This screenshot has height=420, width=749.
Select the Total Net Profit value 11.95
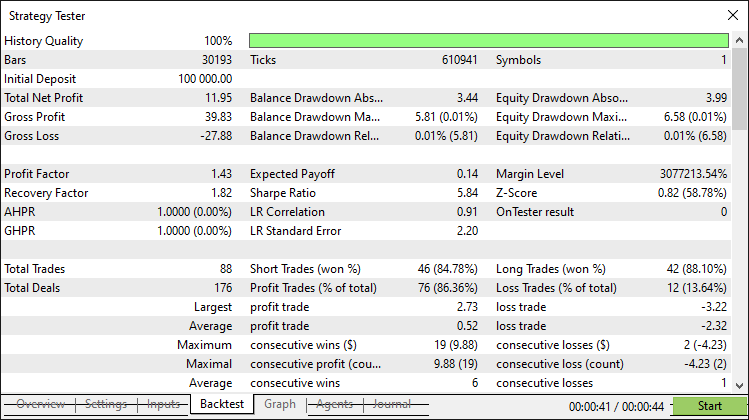[217, 98]
